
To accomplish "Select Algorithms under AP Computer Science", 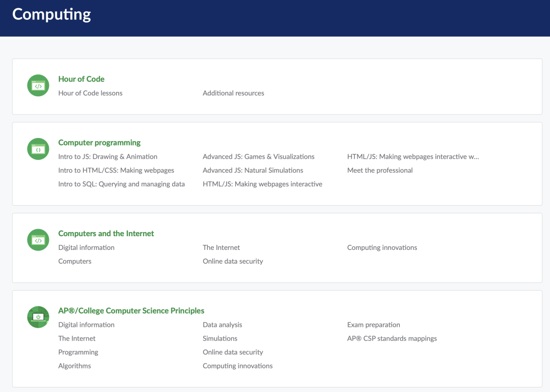I will click(74, 366).
